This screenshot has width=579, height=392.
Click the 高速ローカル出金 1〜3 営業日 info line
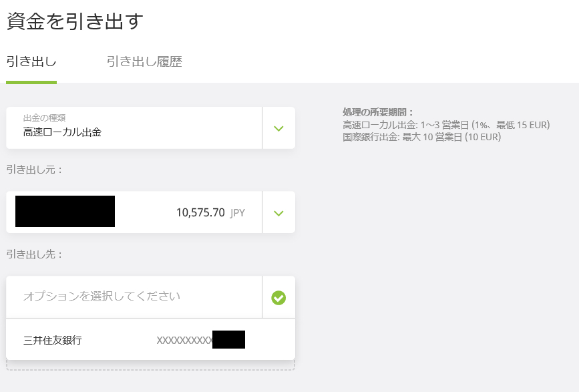(x=446, y=125)
